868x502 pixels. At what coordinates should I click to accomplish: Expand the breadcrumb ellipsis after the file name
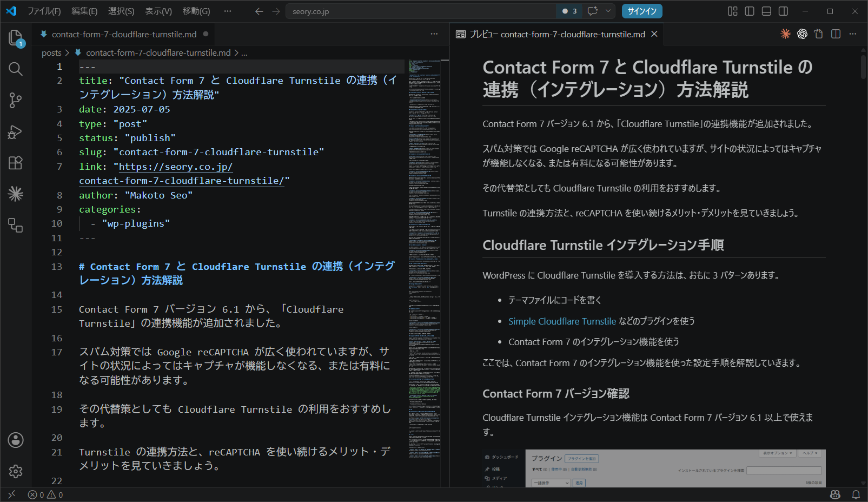[x=244, y=53]
